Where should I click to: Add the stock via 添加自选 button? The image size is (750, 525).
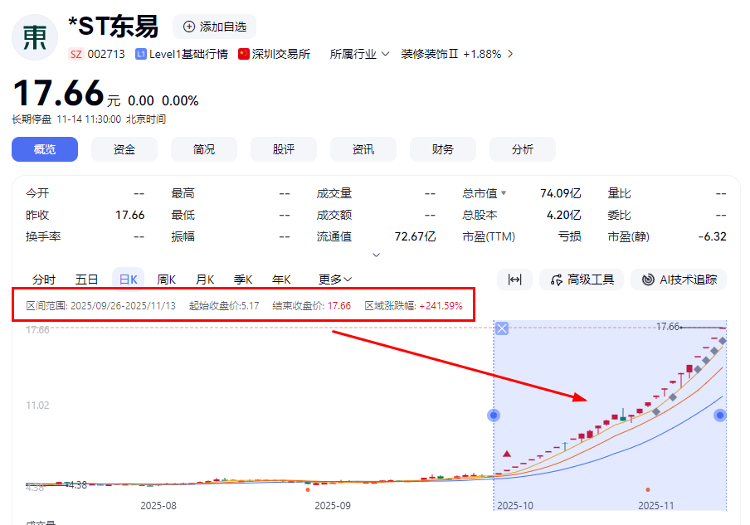(214, 27)
